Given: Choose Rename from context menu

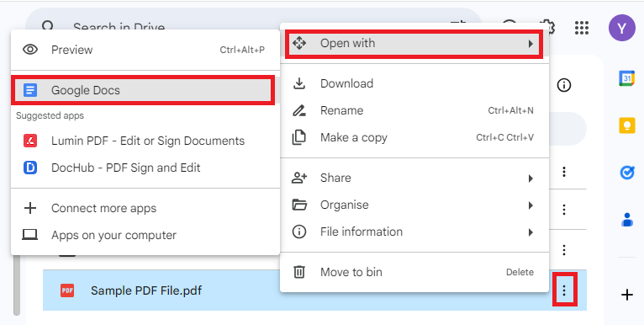Looking at the screenshot, I should [414, 110].
